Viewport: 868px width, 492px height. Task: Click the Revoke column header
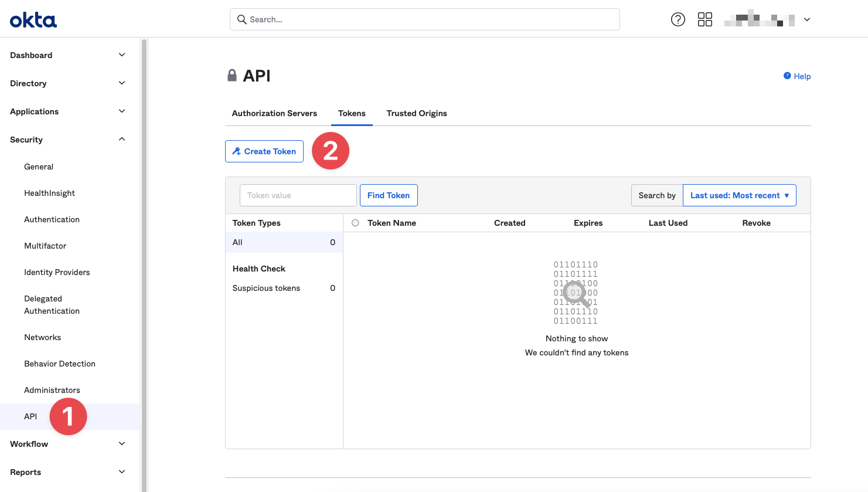tap(756, 223)
